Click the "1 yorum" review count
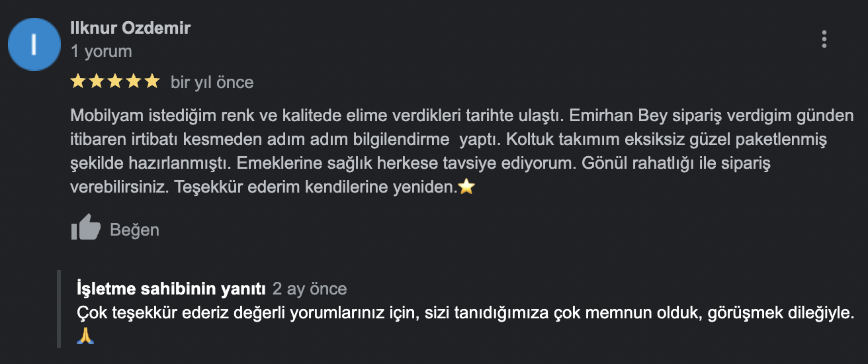 101,51
